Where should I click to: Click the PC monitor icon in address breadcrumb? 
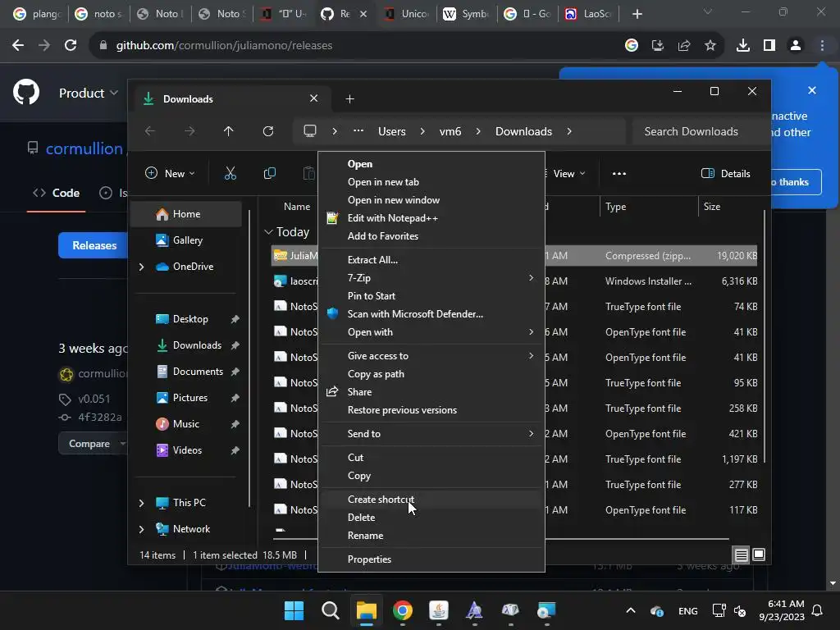click(309, 131)
